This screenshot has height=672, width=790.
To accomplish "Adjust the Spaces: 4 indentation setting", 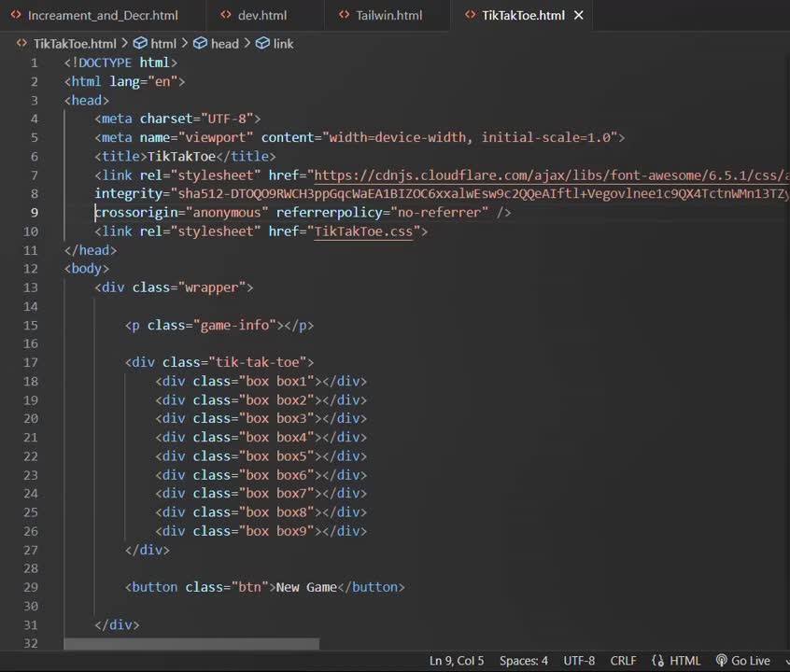I will 524,661.
